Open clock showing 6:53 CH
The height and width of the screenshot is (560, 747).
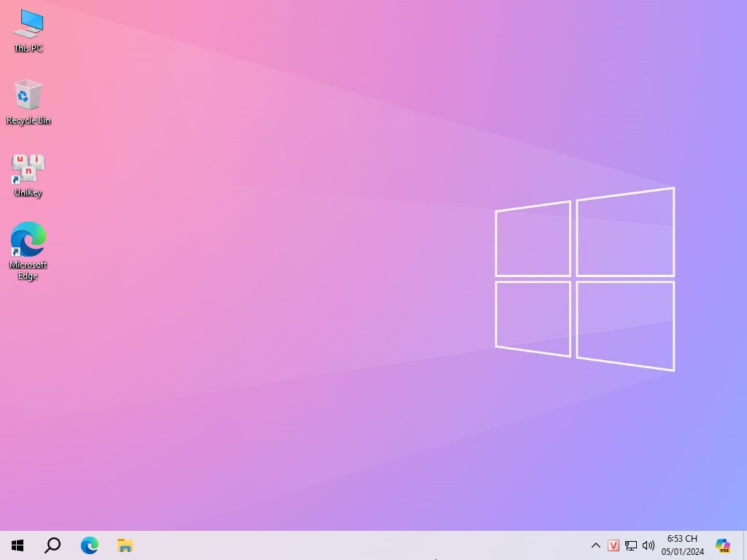pos(682,545)
